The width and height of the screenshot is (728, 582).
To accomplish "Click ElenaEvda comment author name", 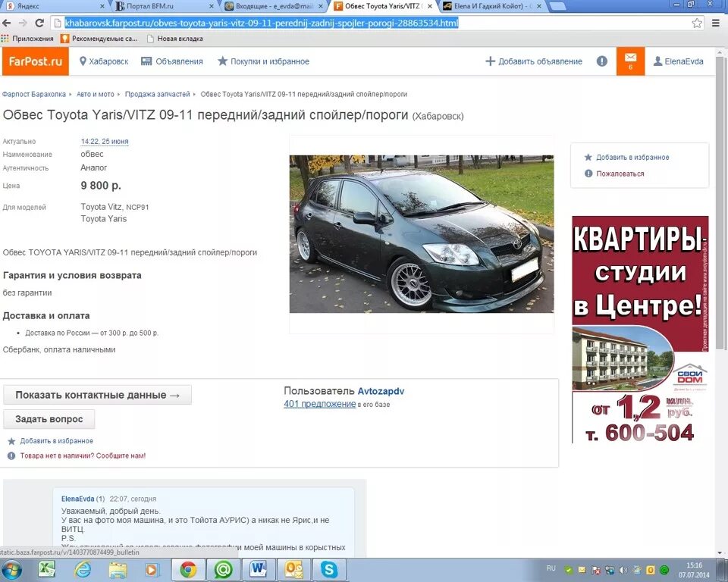I will (77, 499).
